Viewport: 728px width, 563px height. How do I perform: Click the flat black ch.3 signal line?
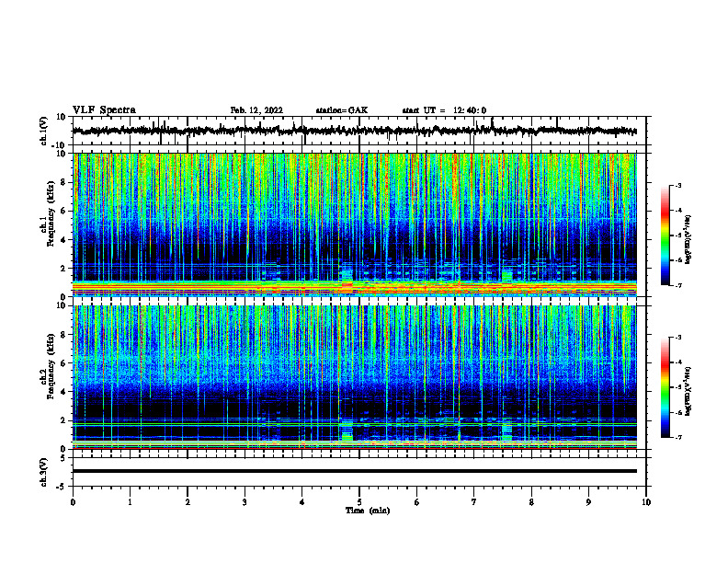coord(354,471)
